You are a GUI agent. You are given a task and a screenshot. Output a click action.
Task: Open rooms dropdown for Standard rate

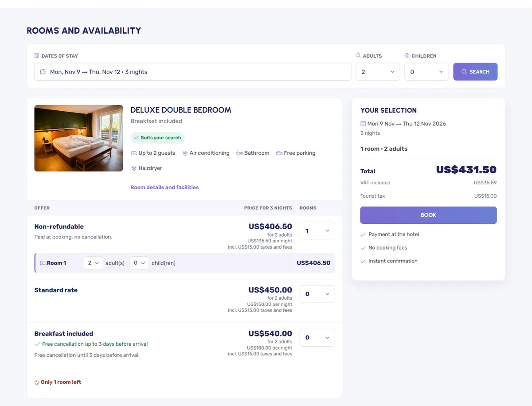coord(317,294)
